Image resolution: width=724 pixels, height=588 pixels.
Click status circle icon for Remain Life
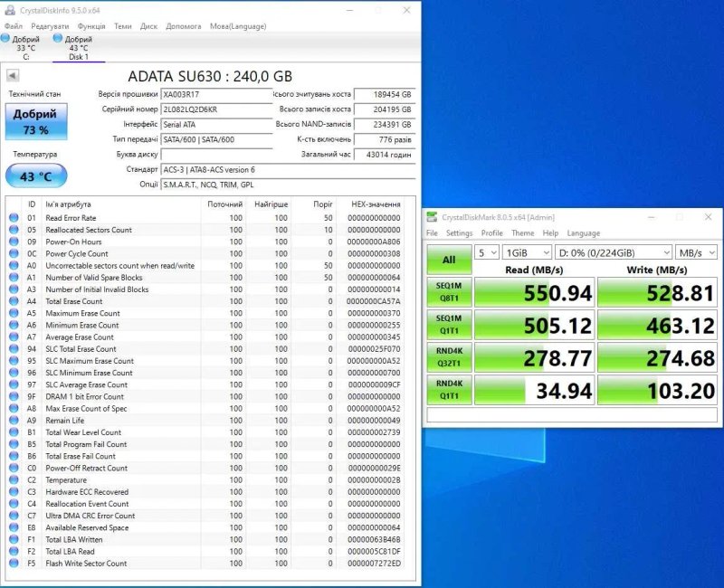tap(14, 421)
